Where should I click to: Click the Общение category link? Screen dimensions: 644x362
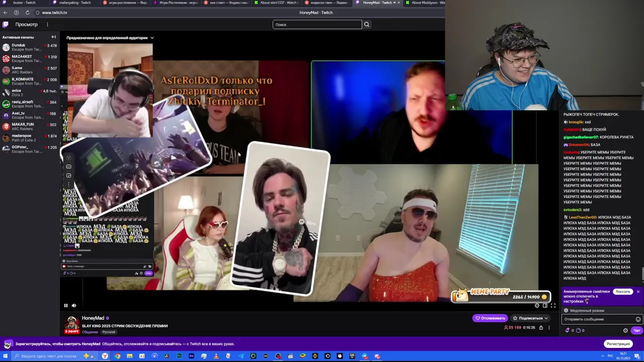pyautogui.click(x=90, y=332)
